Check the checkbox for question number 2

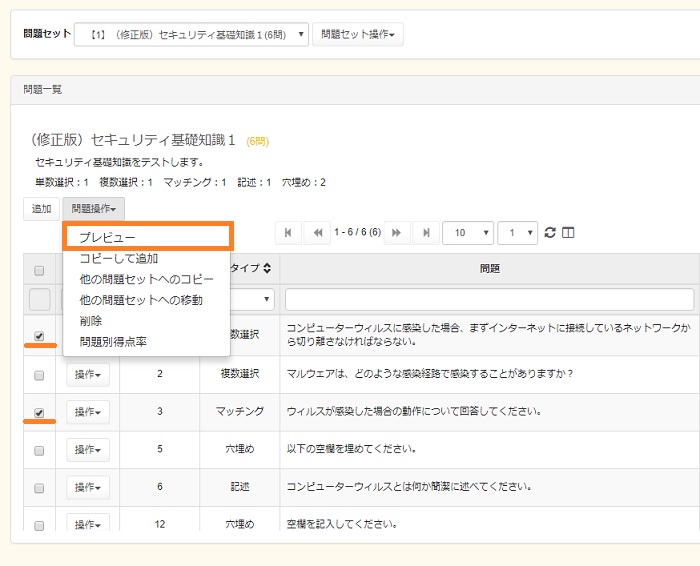pyautogui.click(x=39, y=375)
